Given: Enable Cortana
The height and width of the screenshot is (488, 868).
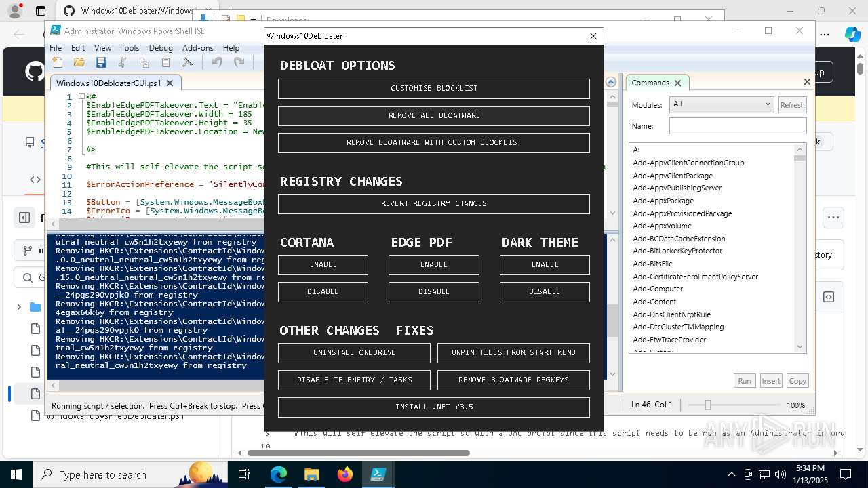Looking at the screenshot, I should 323,264.
